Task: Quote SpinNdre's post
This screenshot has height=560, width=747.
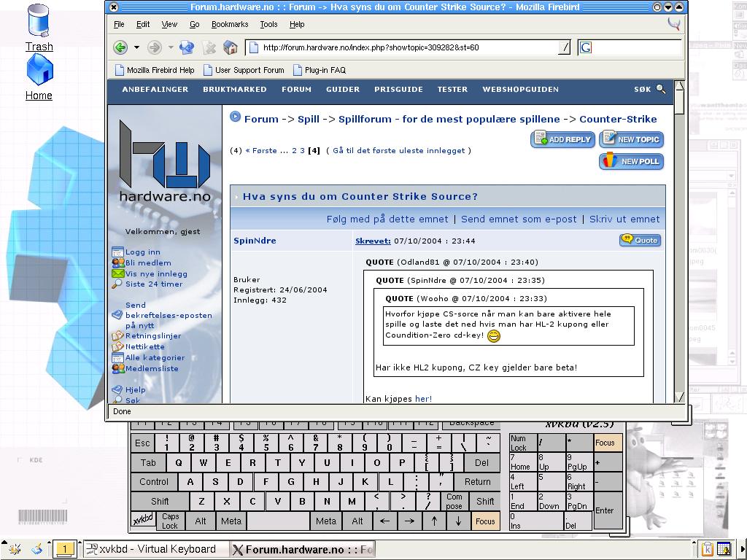Action: (640, 240)
